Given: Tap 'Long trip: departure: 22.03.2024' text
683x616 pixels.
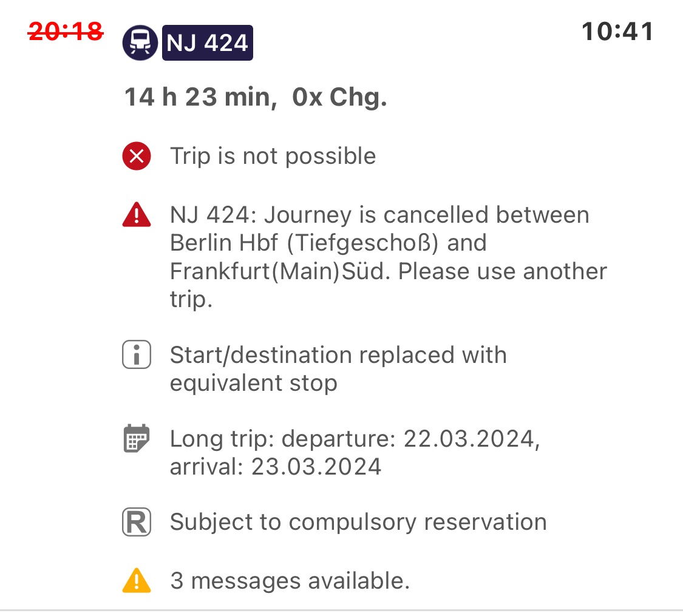Looking at the screenshot, I should pyautogui.click(x=355, y=439).
